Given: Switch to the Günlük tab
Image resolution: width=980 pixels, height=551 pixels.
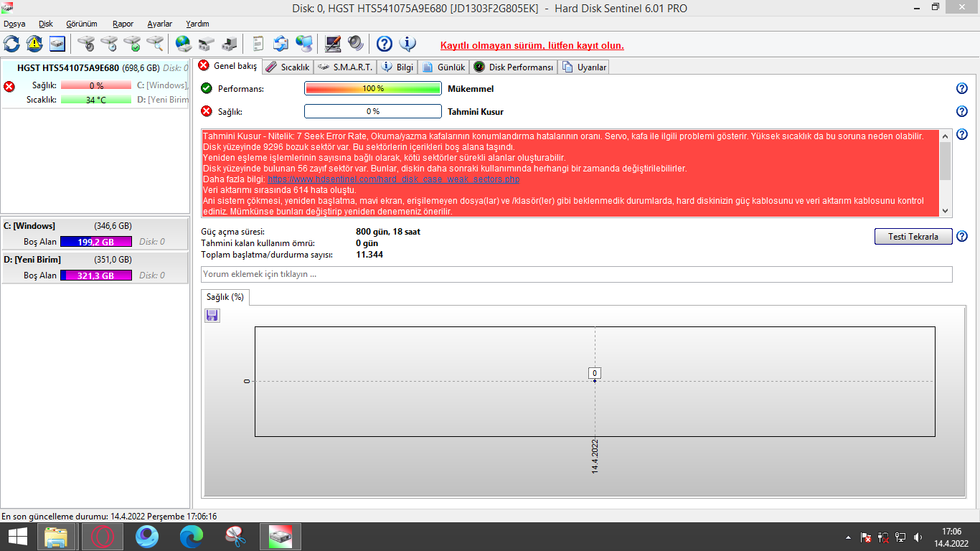Looking at the screenshot, I should coord(443,67).
